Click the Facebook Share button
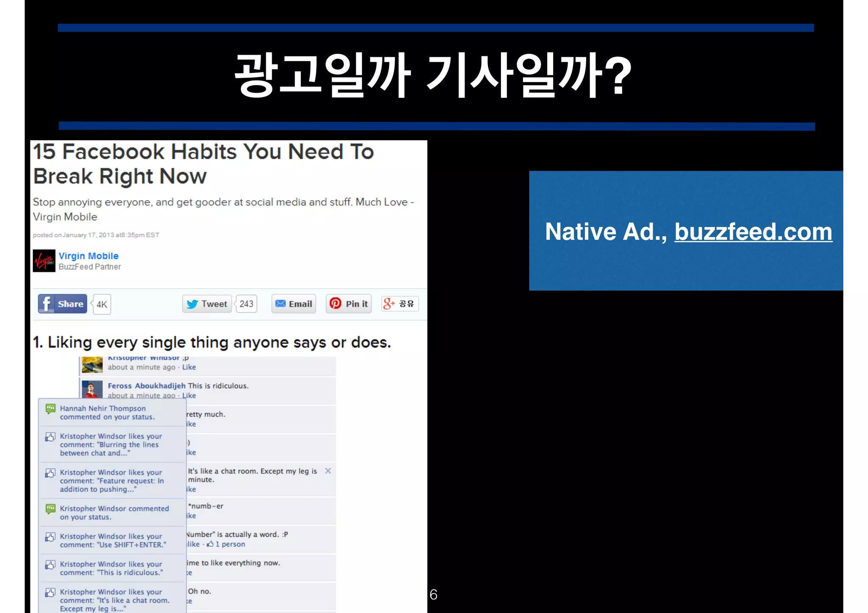The height and width of the screenshot is (613, 868). (x=62, y=304)
